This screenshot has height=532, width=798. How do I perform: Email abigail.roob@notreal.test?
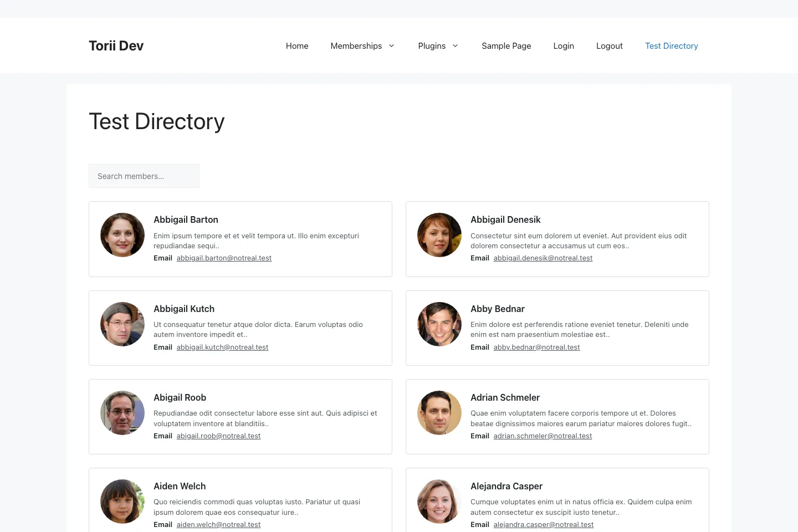[x=218, y=436]
